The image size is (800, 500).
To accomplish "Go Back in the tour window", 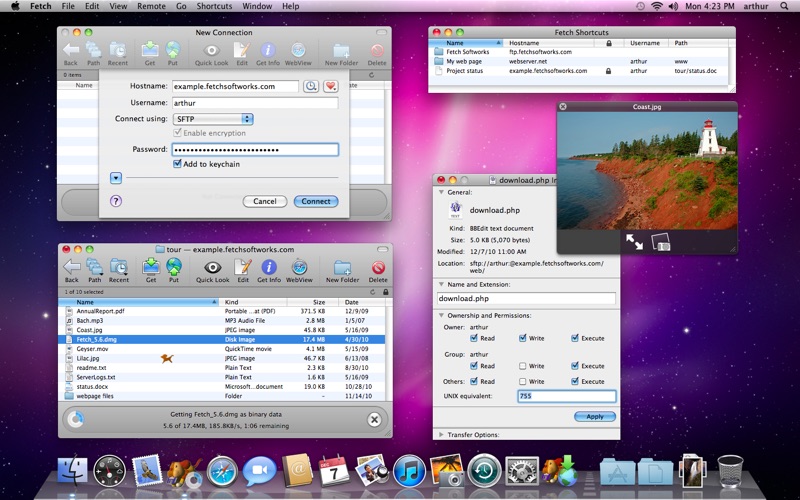I will tap(71, 270).
